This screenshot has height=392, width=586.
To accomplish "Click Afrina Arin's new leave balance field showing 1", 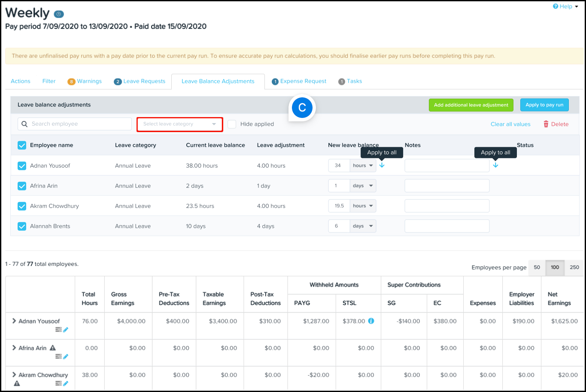I will click(x=339, y=186).
